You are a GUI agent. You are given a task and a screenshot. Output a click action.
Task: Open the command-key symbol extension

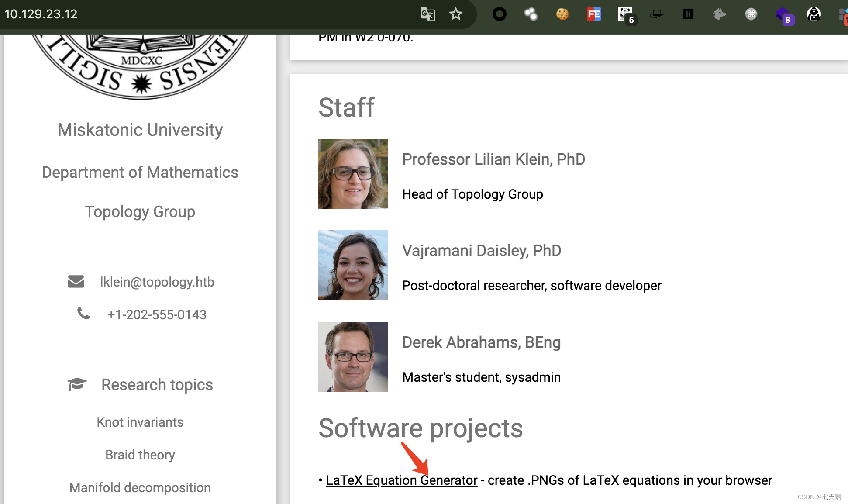[751, 14]
